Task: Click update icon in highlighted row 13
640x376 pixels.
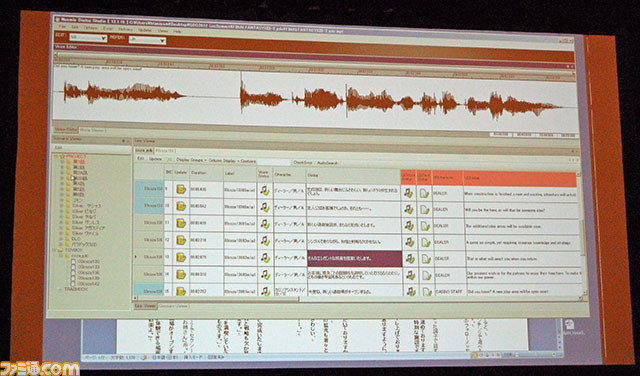Action: point(181,258)
